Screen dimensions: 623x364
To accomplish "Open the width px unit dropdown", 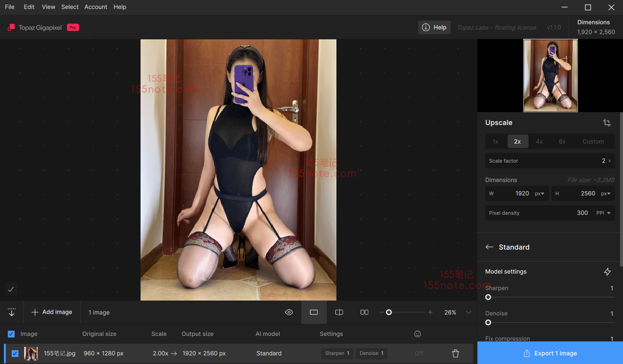I will (x=540, y=193).
